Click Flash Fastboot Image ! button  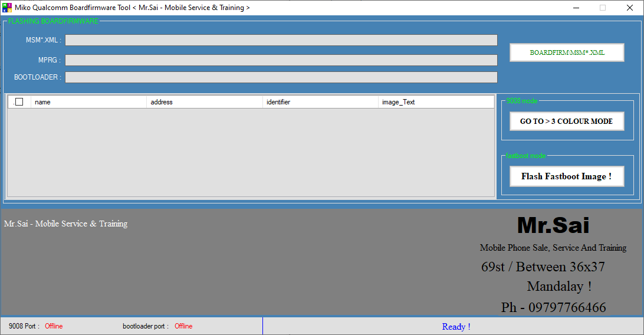[x=567, y=176]
